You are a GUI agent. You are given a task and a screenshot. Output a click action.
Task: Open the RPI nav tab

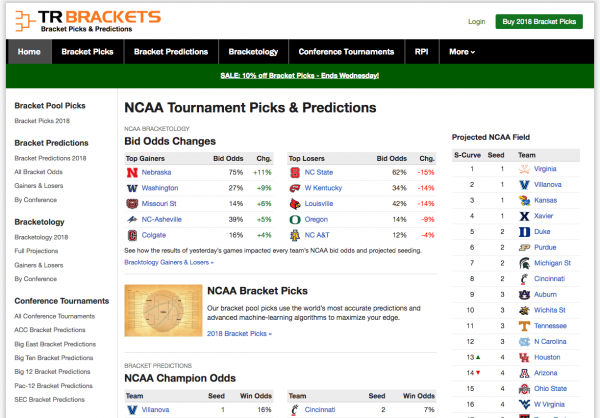[x=422, y=52]
